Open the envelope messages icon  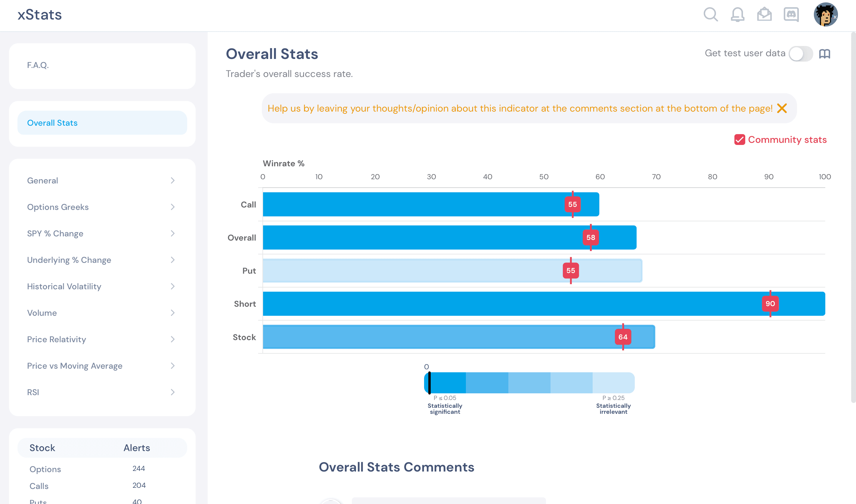coord(764,15)
